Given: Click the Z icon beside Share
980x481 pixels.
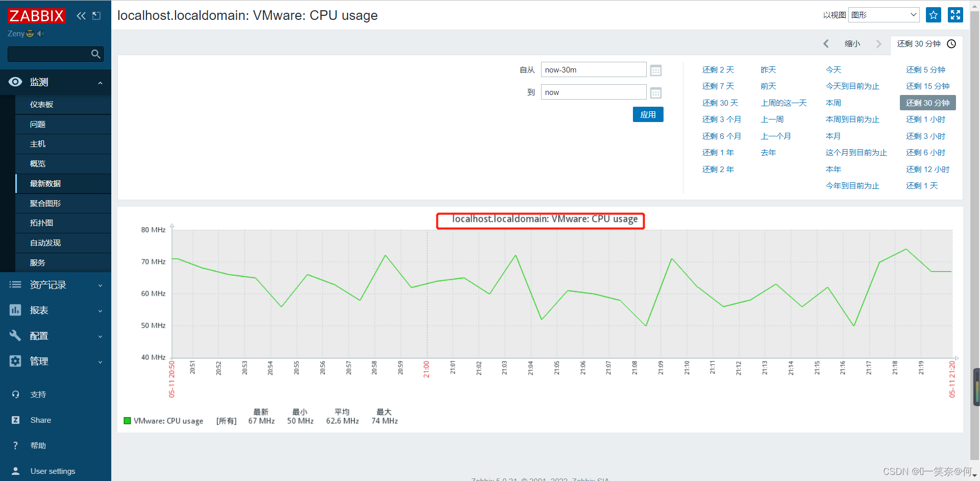Looking at the screenshot, I should [x=15, y=420].
